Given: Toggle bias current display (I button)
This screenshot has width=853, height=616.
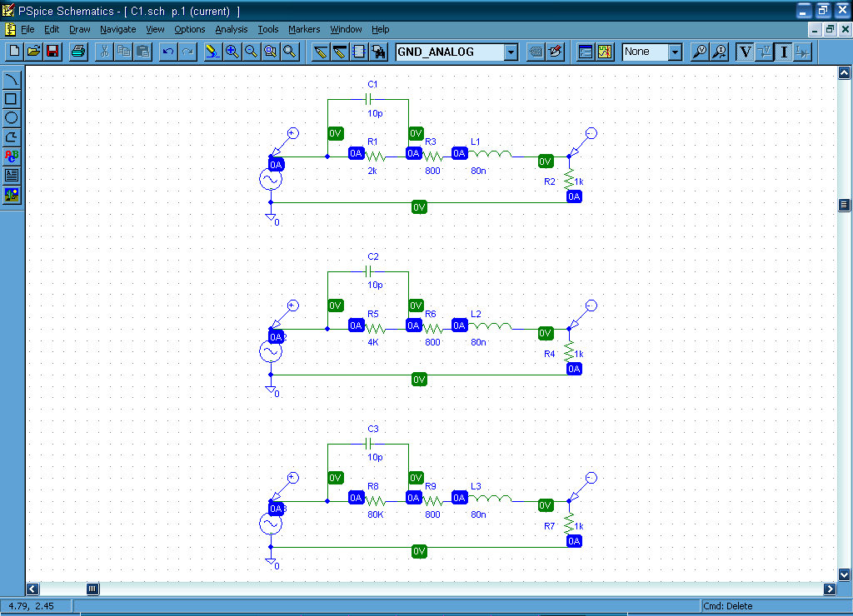Looking at the screenshot, I should tap(784, 52).
